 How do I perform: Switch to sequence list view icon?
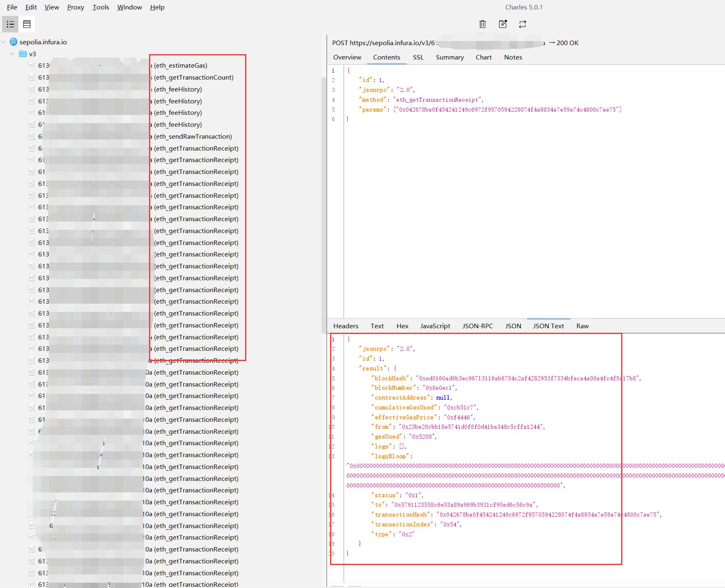[x=27, y=24]
